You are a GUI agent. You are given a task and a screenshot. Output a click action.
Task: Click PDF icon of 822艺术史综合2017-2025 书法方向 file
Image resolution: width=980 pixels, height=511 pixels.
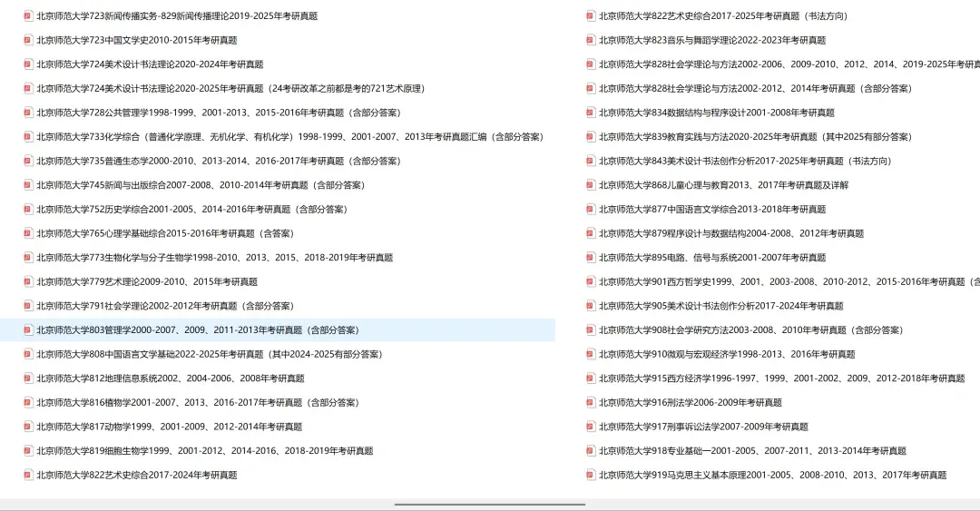[591, 15]
